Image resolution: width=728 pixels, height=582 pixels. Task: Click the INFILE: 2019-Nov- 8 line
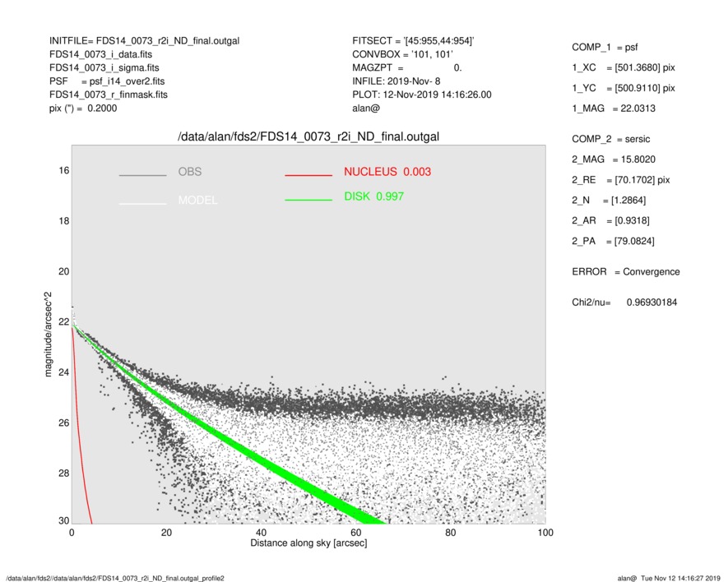tap(396, 81)
